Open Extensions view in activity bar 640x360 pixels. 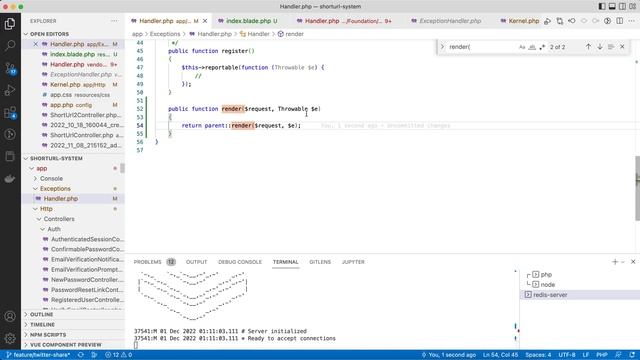[x=10, y=113]
